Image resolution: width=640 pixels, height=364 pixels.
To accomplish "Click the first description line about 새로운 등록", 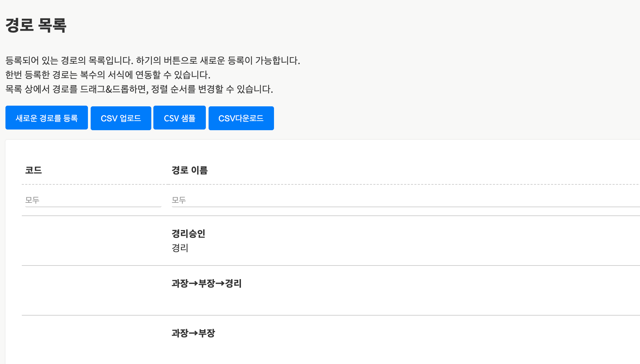I will [x=153, y=61].
